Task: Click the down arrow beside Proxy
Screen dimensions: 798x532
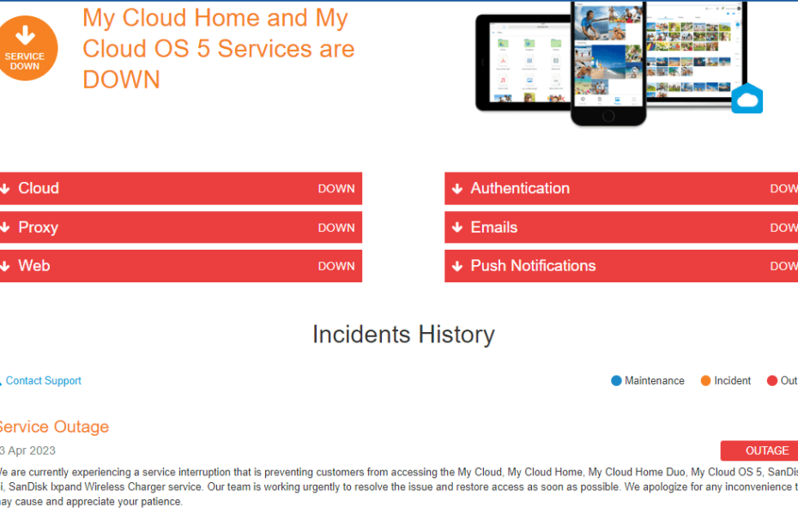Action: click(x=5, y=227)
